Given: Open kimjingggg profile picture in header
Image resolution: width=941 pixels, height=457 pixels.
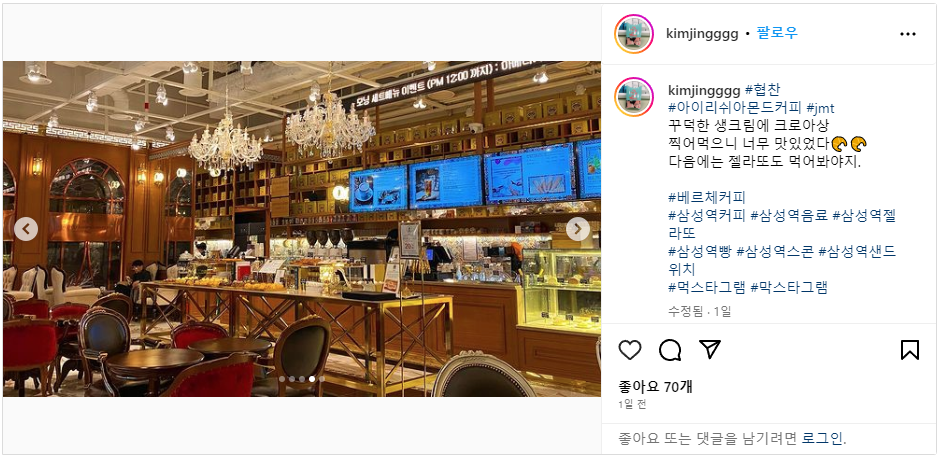Looking at the screenshot, I should (x=633, y=34).
